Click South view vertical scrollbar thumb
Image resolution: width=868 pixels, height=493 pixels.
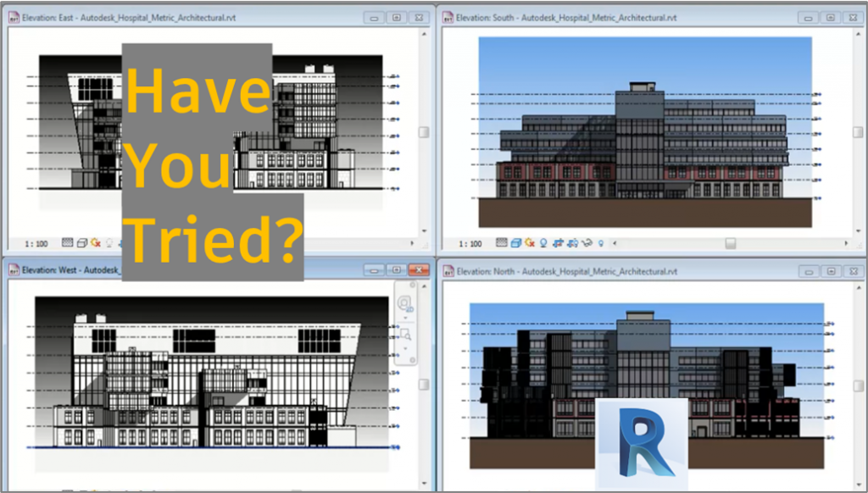pyautogui.click(x=858, y=132)
